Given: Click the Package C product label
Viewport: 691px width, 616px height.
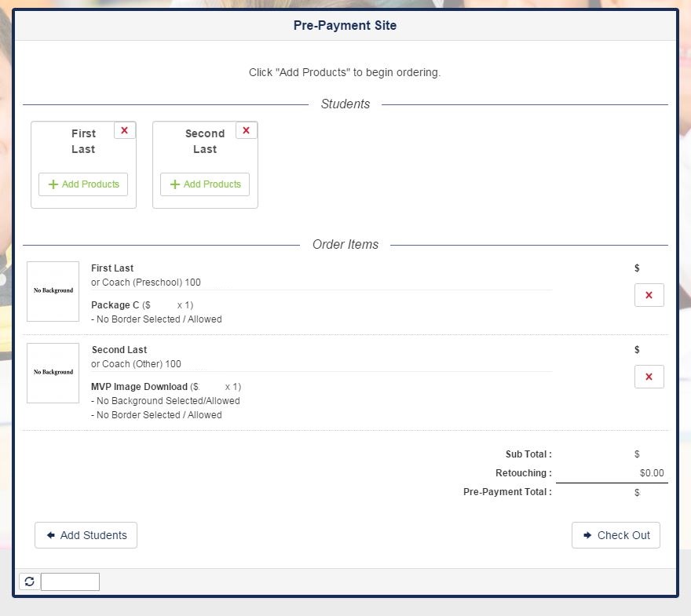Looking at the screenshot, I should [115, 305].
